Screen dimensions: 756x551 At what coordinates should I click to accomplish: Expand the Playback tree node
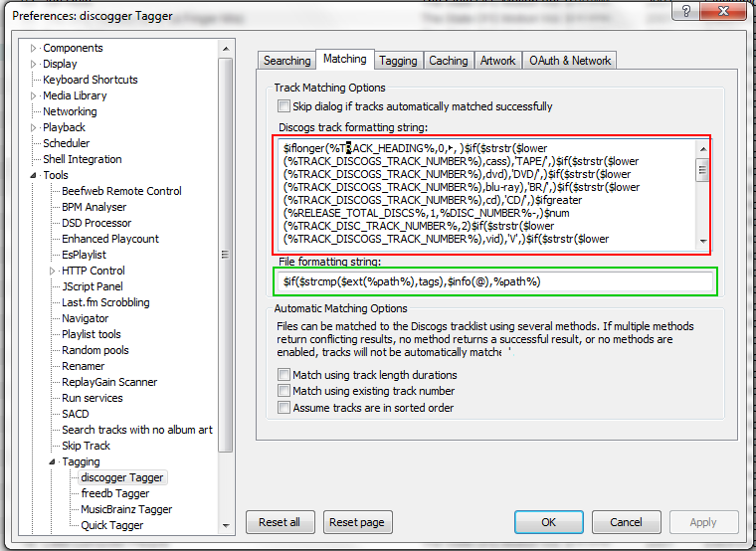tap(33, 127)
